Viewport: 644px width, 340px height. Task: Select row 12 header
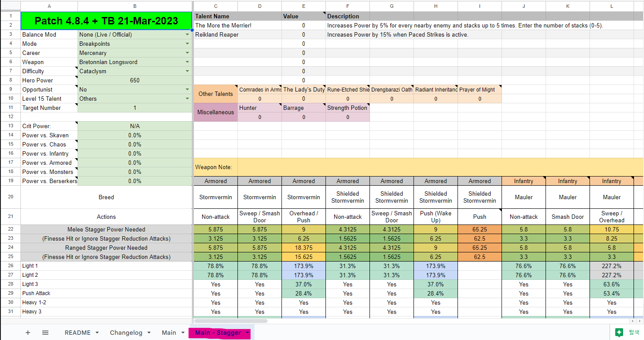coord(10,117)
